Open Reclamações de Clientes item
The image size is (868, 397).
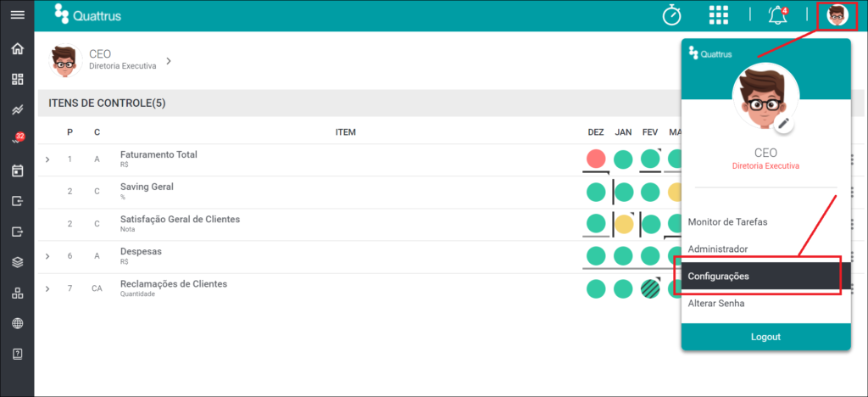click(x=173, y=283)
